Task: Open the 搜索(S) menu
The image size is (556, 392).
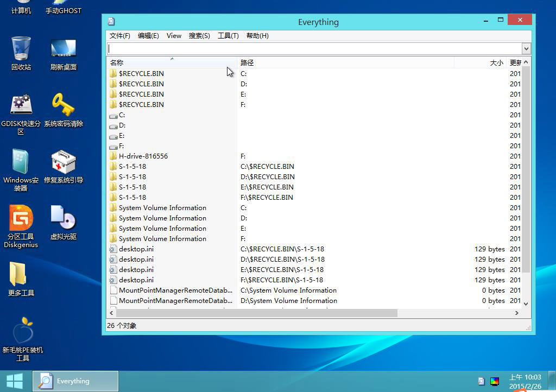Action: click(x=199, y=36)
